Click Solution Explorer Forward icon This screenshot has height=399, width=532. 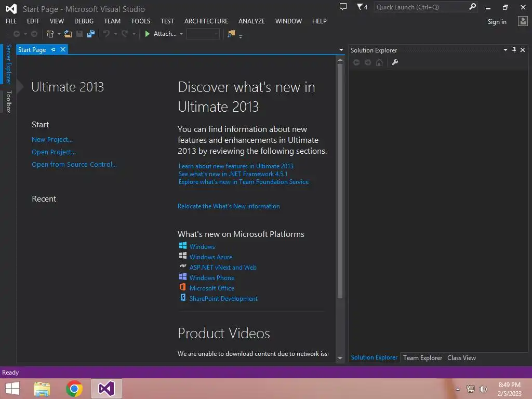click(x=368, y=62)
